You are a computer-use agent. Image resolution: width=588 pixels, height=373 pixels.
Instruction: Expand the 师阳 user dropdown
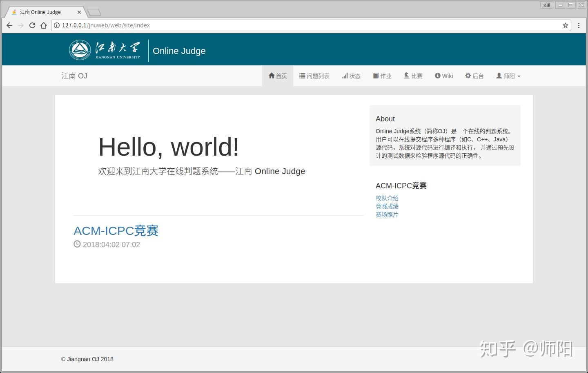click(508, 76)
